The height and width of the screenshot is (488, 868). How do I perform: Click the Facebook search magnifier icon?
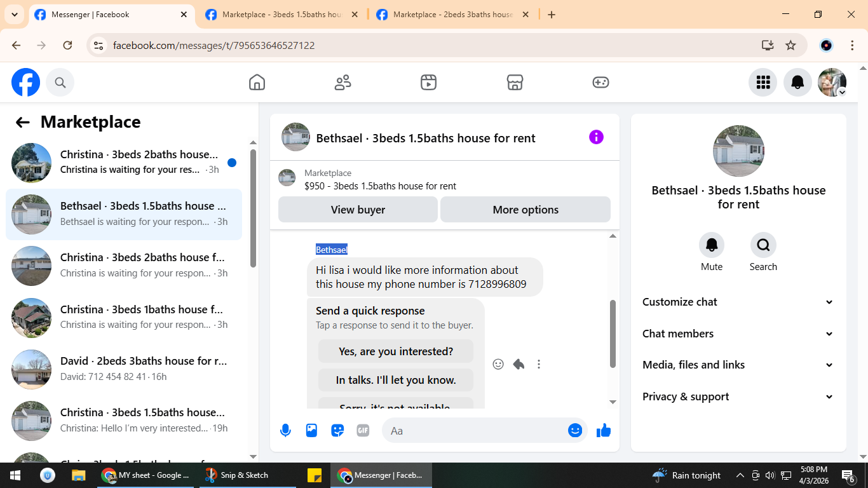click(x=60, y=83)
